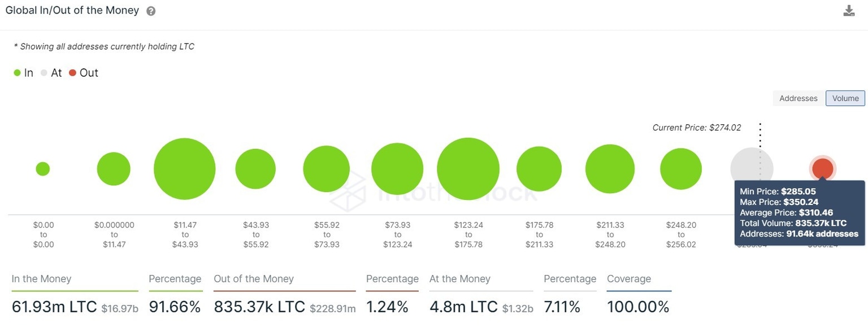
Task: Click the tooltip showing Min Price $285.05
Action: 800,212
